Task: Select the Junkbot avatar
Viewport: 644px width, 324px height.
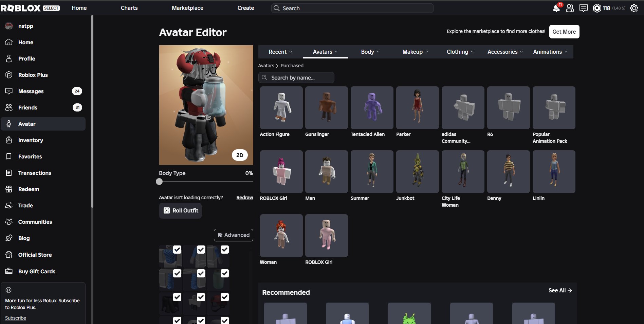Action: (418, 172)
